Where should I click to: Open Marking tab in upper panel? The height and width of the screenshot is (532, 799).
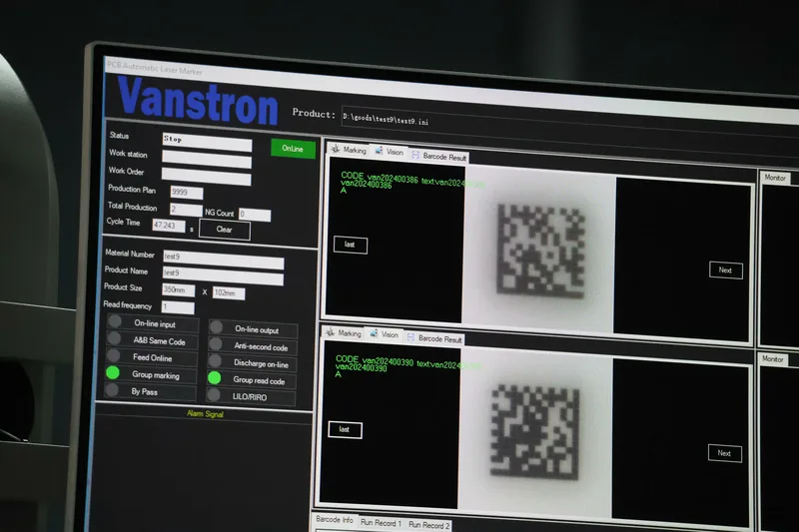(x=349, y=150)
